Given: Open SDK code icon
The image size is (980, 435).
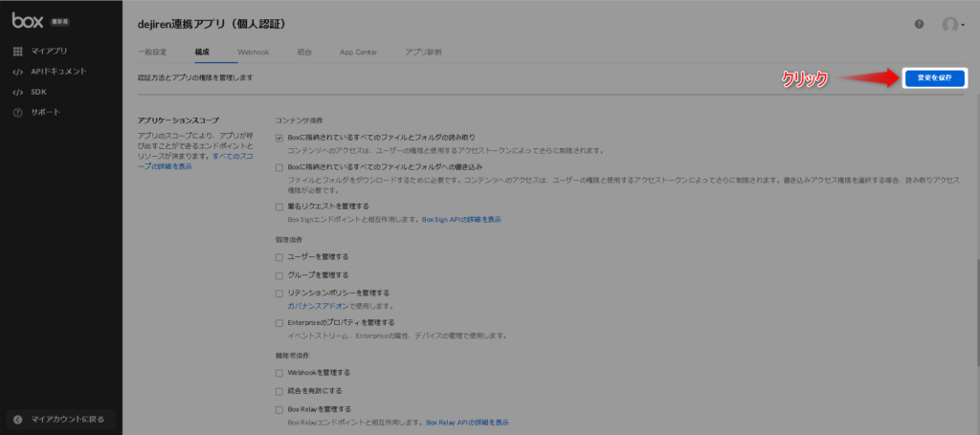Looking at the screenshot, I should 18,93.
